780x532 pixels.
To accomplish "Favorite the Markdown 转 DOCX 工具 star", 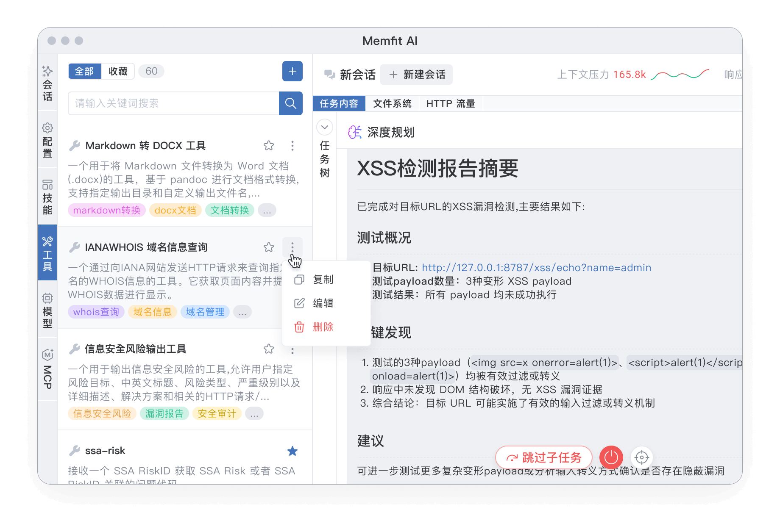I will (x=269, y=146).
